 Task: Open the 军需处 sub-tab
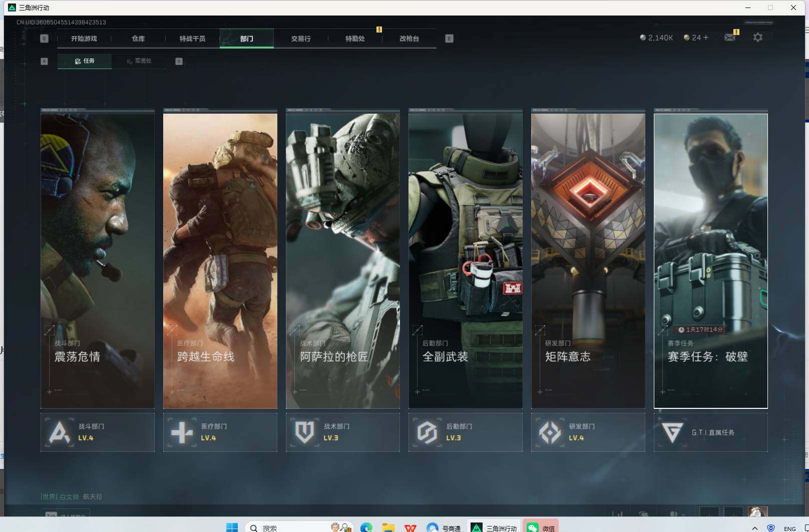(139, 61)
